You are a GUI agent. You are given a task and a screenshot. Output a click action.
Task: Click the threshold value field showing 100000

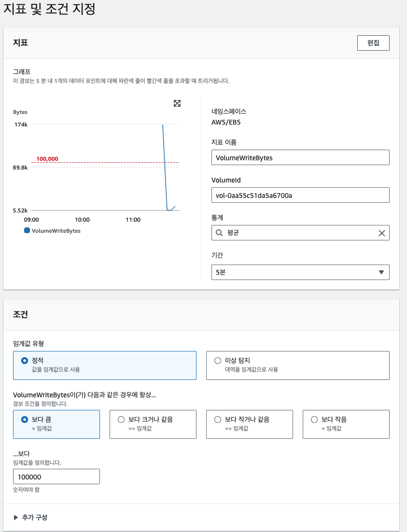point(56,476)
